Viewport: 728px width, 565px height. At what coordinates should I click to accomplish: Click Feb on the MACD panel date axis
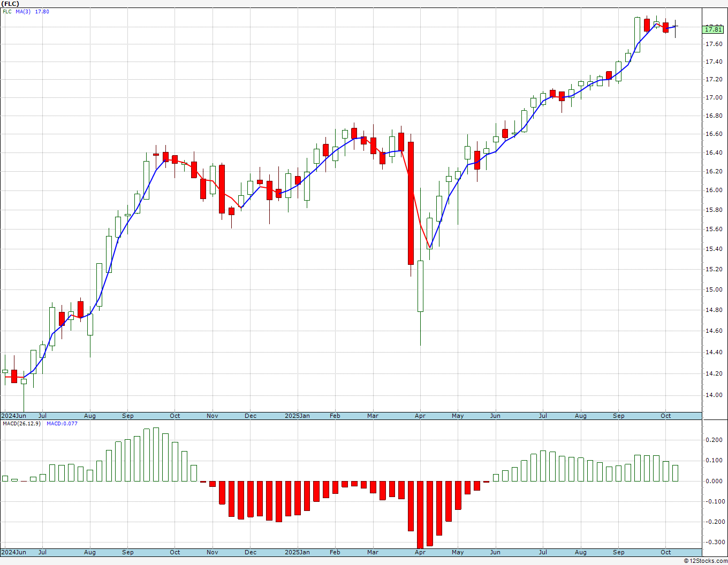[x=335, y=552]
